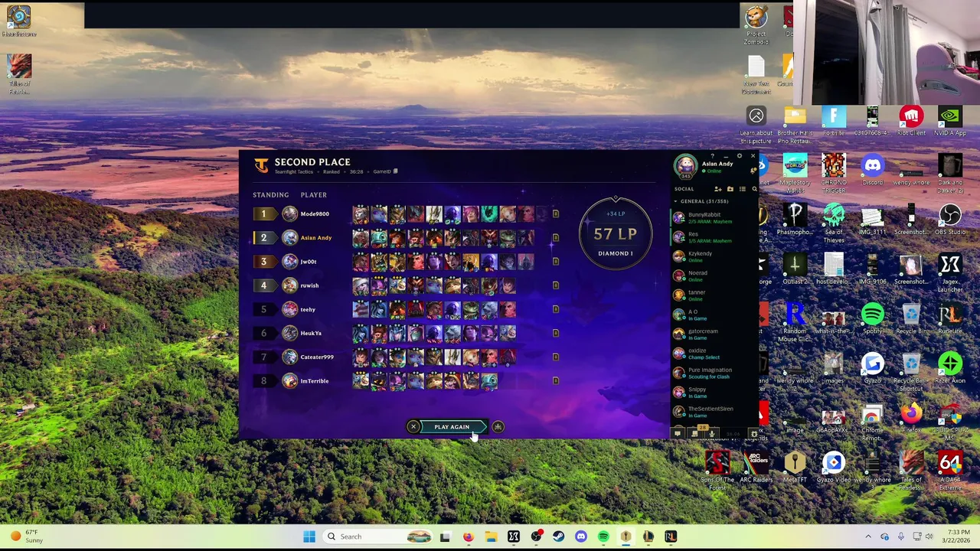This screenshot has height=551, width=980.
Task: Copy Mode9800's row clipboard icon
Action: [556, 214]
